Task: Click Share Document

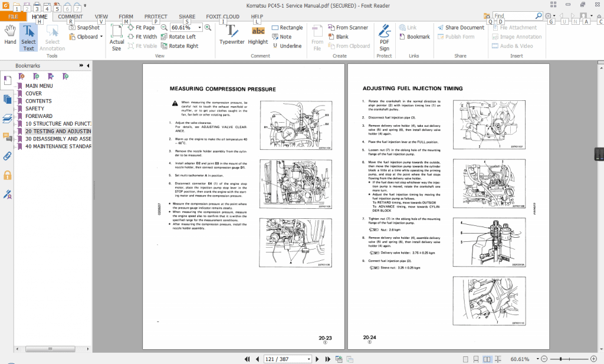Action: (x=461, y=27)
